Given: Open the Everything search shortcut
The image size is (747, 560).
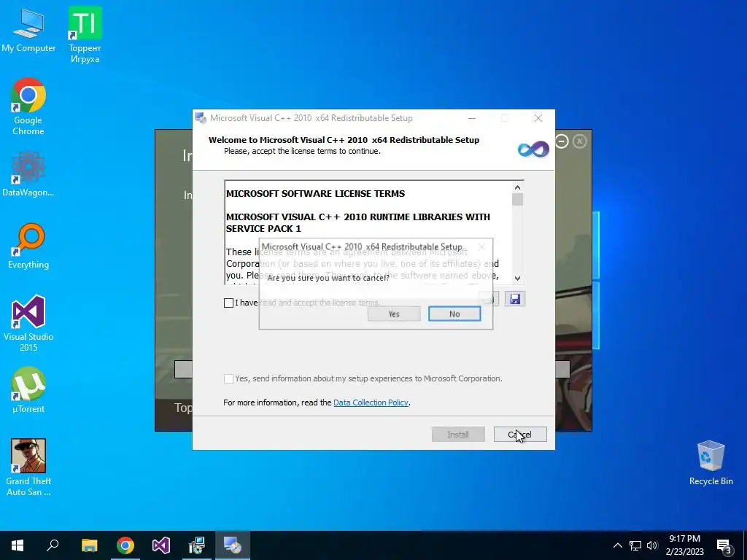Looking at the screenshot, I should click(28, 246).
